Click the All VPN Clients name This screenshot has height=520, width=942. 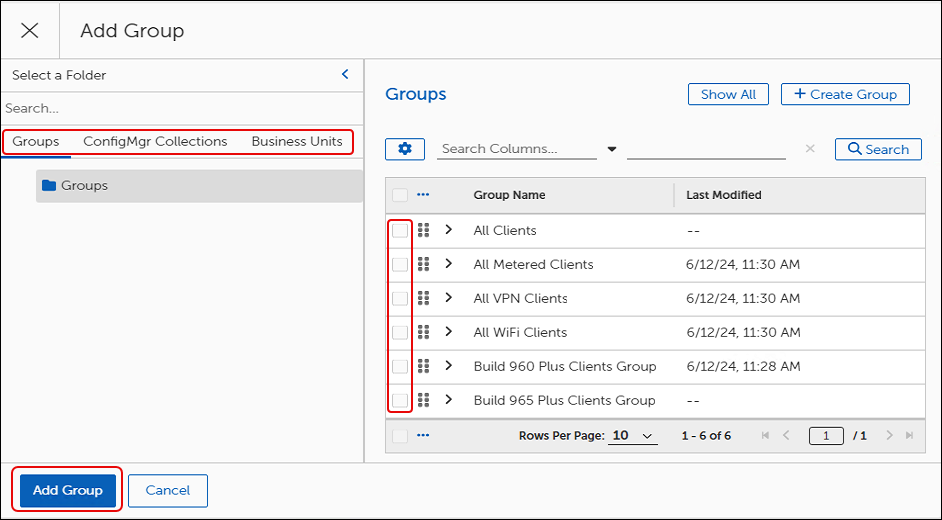point(520,298)
